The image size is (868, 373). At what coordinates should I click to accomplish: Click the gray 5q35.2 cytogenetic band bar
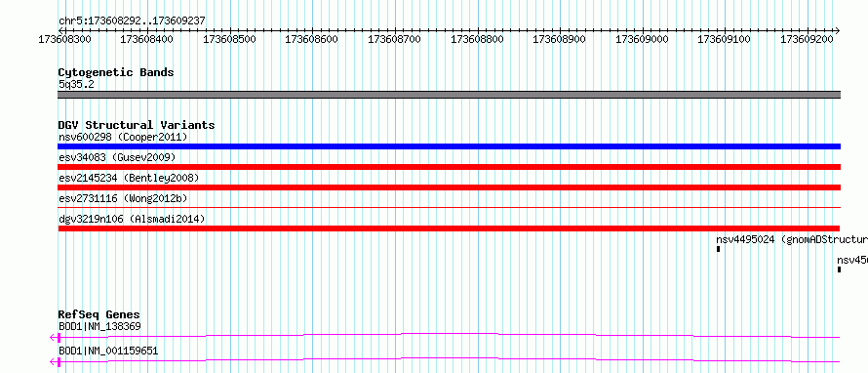pyautogui.click(x=449, y=95)
